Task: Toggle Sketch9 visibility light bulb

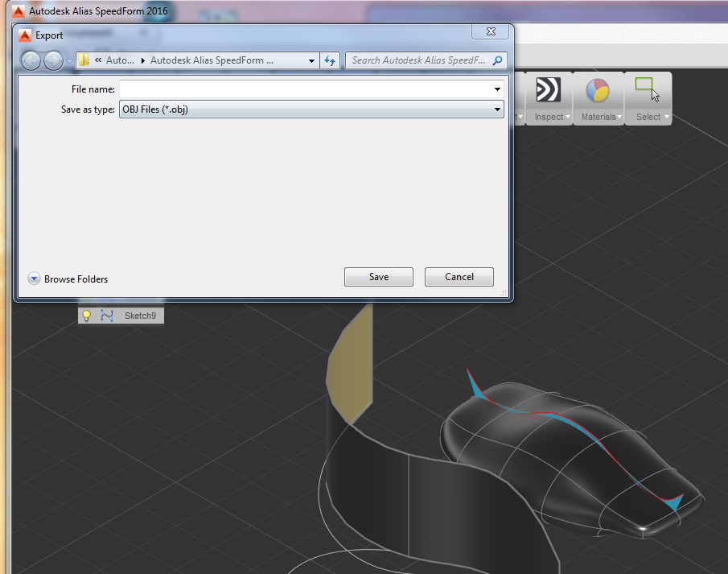Action: tap(86, 316)
